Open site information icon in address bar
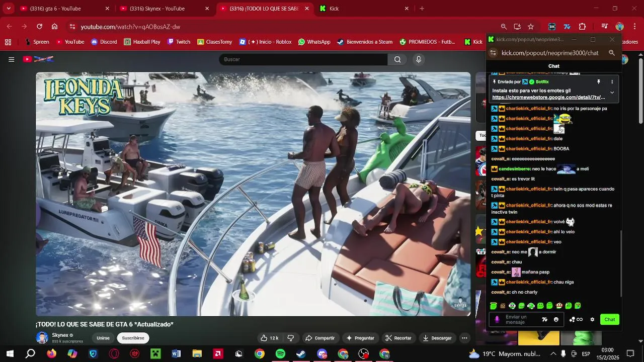This screenshot has width=644, height=362. 72,27
